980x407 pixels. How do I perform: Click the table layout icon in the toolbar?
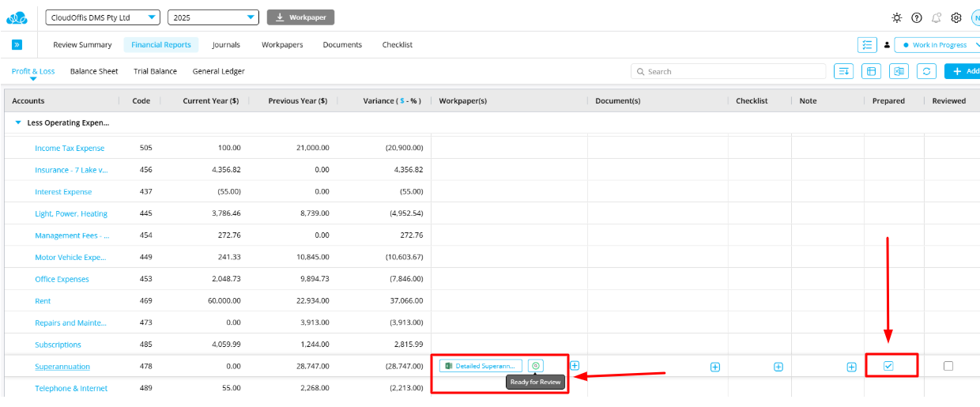click(871, 71)
